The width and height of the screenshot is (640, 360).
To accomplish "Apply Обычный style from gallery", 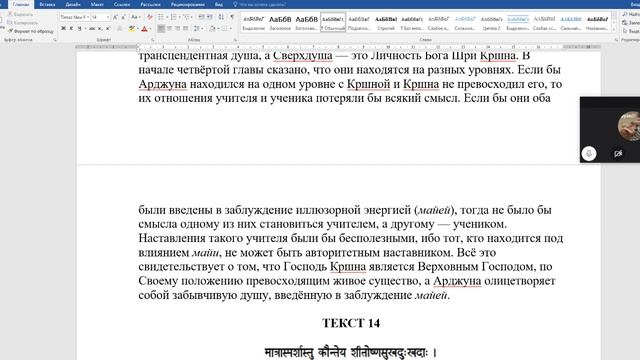I will click(333, 22).
